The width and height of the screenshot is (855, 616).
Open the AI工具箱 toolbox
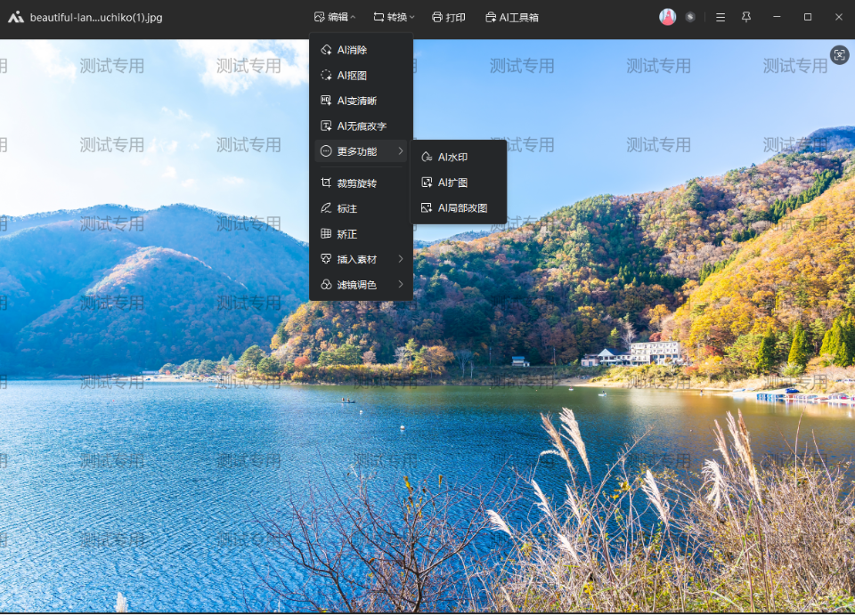pos(511,17)
